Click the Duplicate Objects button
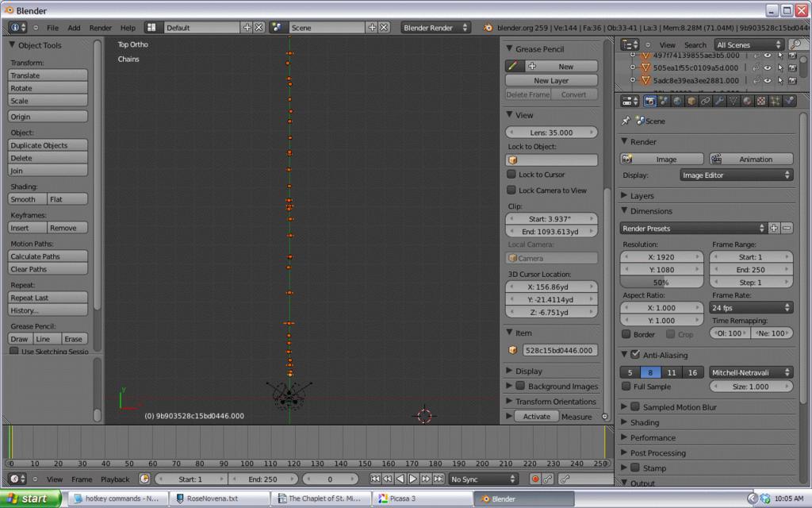Screen dimensions: 812x508 coord(48,145)
